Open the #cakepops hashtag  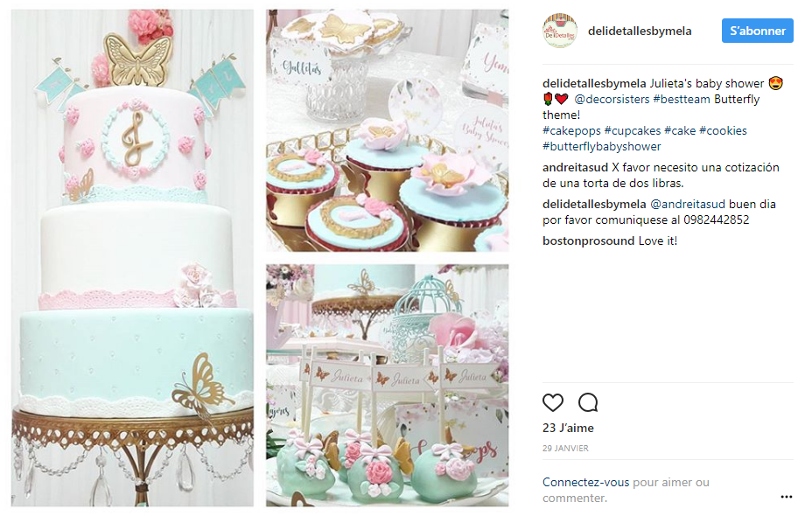click(x=571, y=131)
